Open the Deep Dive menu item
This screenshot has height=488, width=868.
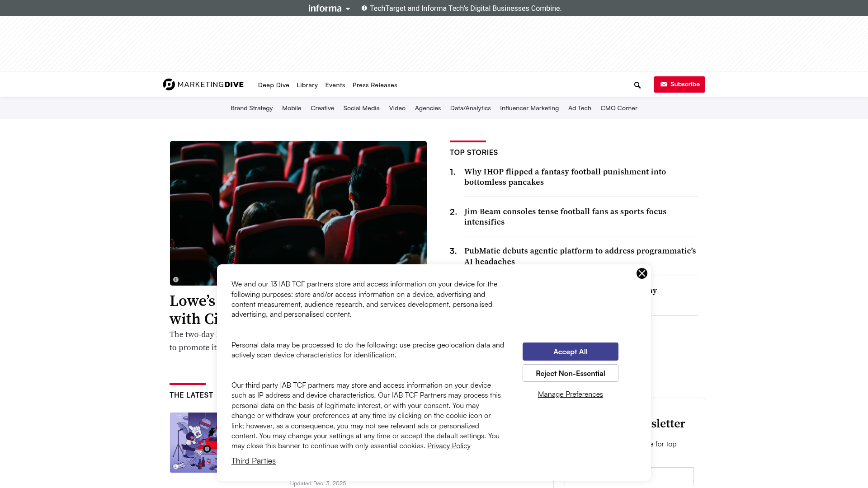point(274,85)
